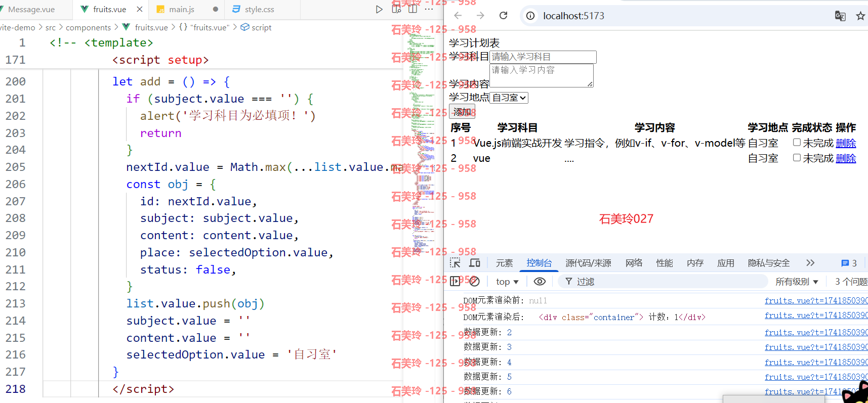
Task: Run the code with the play icon
Action: (379, 9)
